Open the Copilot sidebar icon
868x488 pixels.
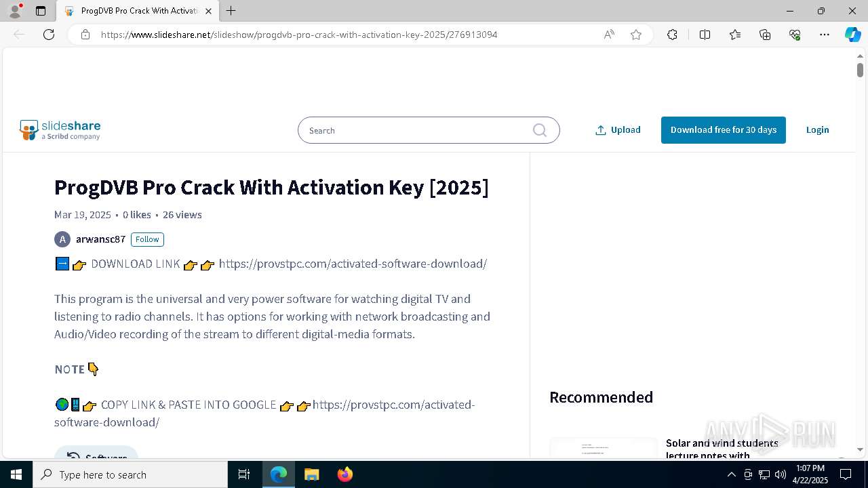(x=852, y=35)
